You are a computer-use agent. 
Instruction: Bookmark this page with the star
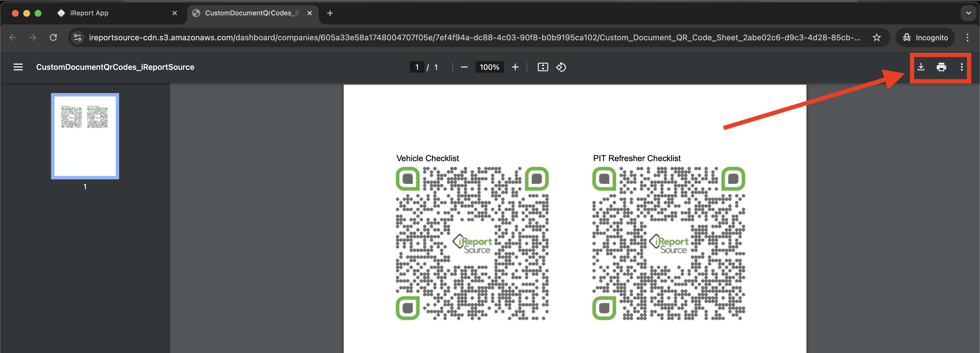click(x=876, y=37)
